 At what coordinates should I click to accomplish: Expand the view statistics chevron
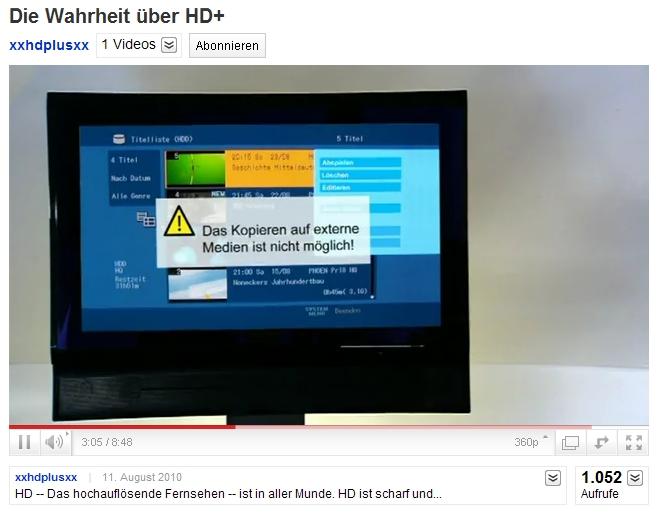tap(635, 478)
